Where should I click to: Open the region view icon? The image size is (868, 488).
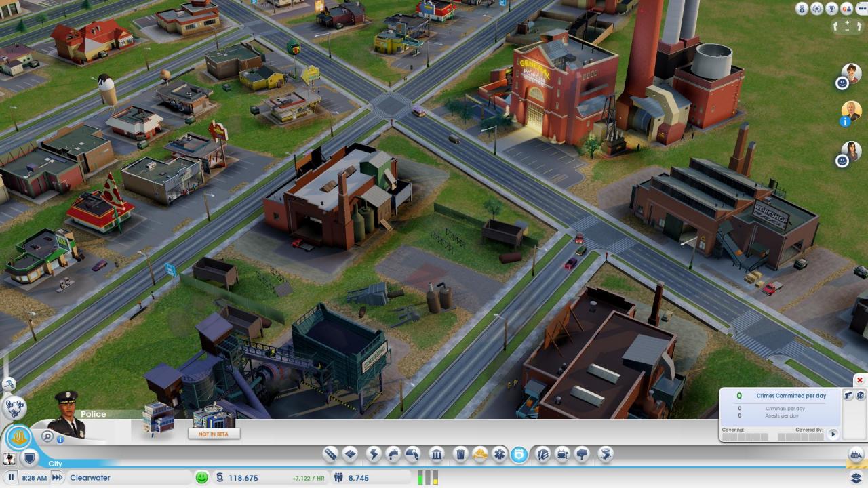pyautogui.click(x=13, y=407)
